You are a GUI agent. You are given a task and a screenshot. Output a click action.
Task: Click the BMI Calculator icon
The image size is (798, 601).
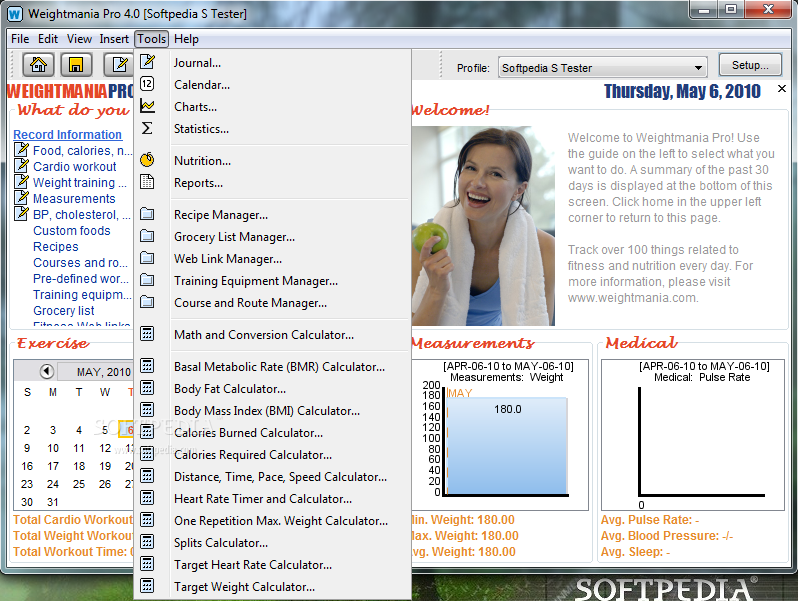(x=147, y=410)
